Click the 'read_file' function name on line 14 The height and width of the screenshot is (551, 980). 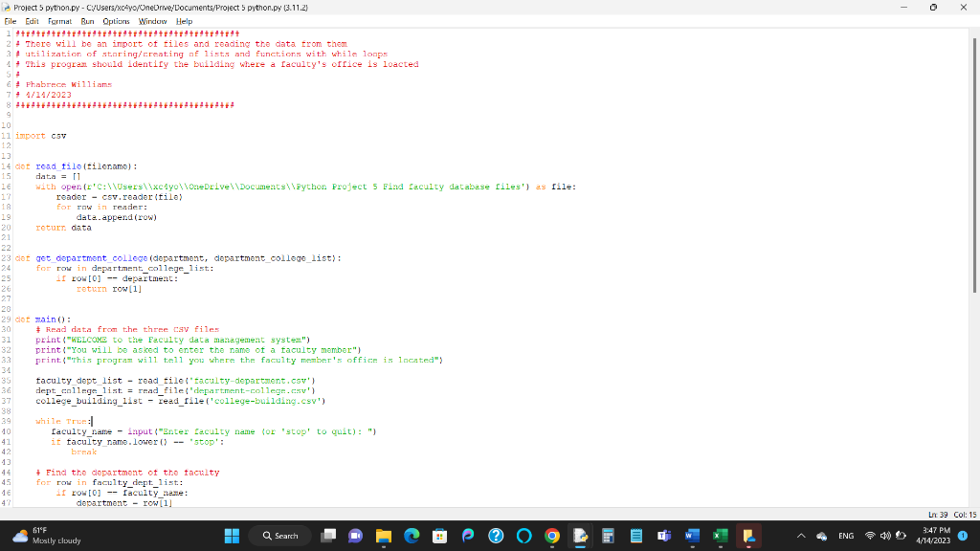[x=58, y=166]
